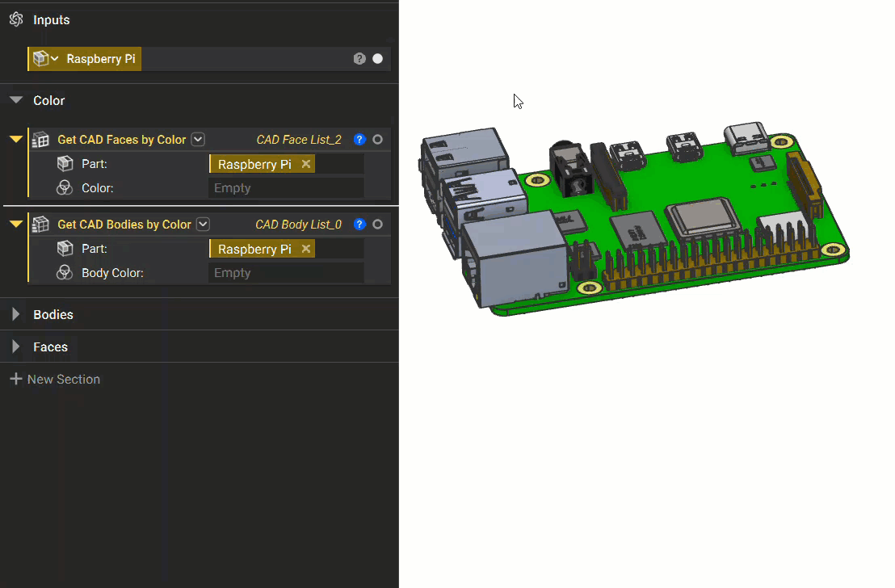Screen dimensions: 895x588
Task: Open the dropdown on the Raspberry Pi input chip
Action: pos(53,58)
